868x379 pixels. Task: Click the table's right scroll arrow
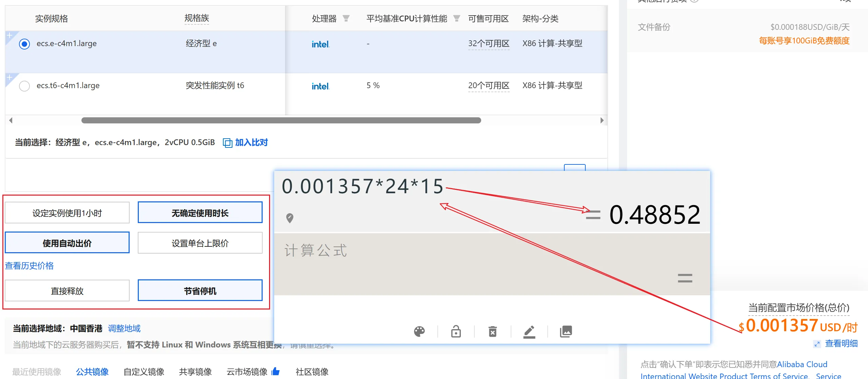(x=602, y=120)
